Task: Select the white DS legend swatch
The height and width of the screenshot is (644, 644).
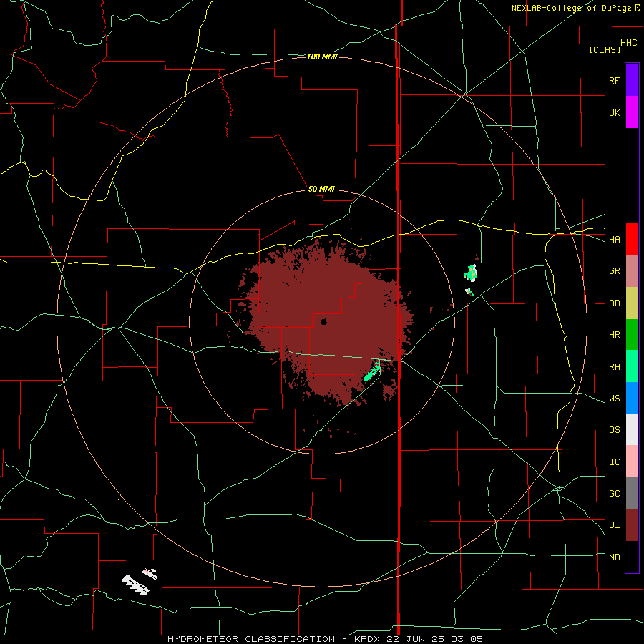Action: [x=632, y=429]
